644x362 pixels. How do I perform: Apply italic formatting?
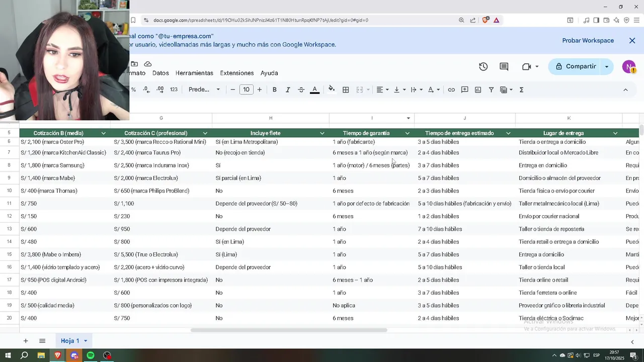pos(288,89)
